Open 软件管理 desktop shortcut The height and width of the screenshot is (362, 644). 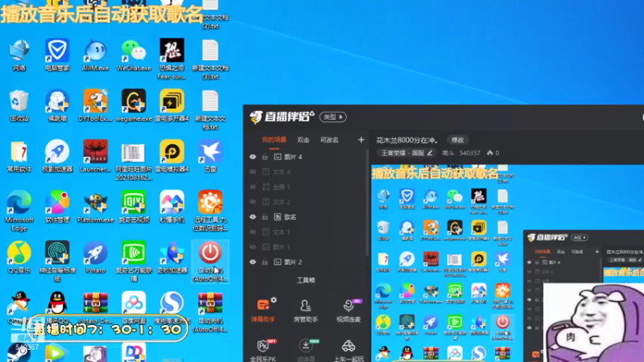point(57,207)
